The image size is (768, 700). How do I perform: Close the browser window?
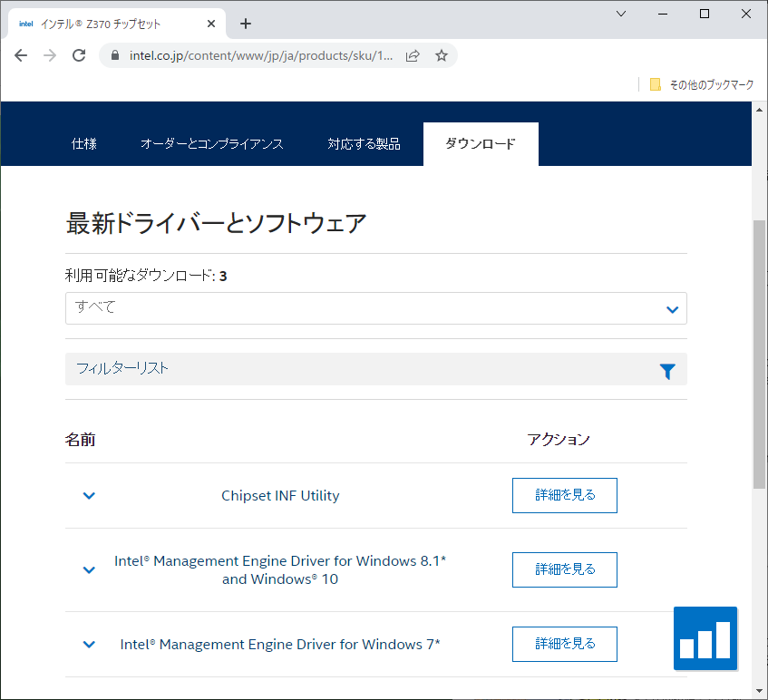[746, 14]
